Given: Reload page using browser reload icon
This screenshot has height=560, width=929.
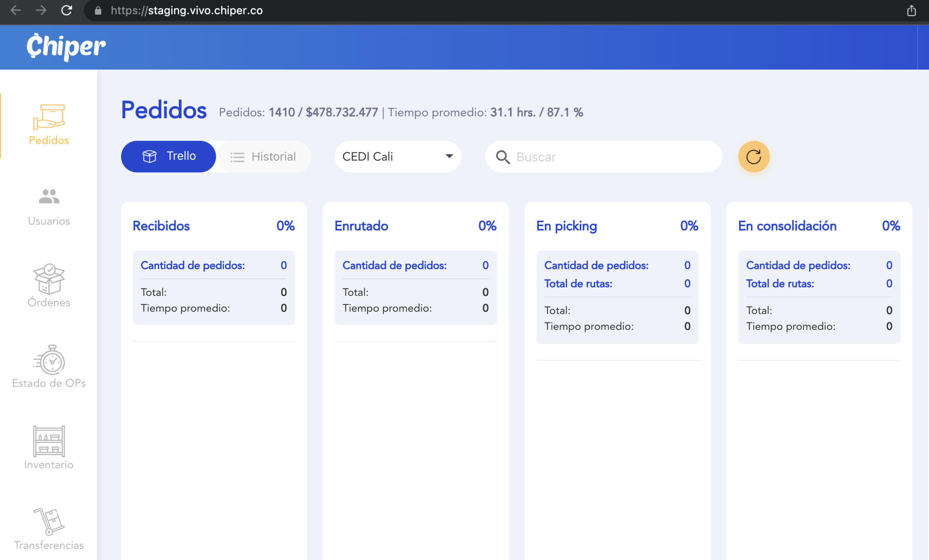Looking at the screenshot, I should tap(67, 10).
